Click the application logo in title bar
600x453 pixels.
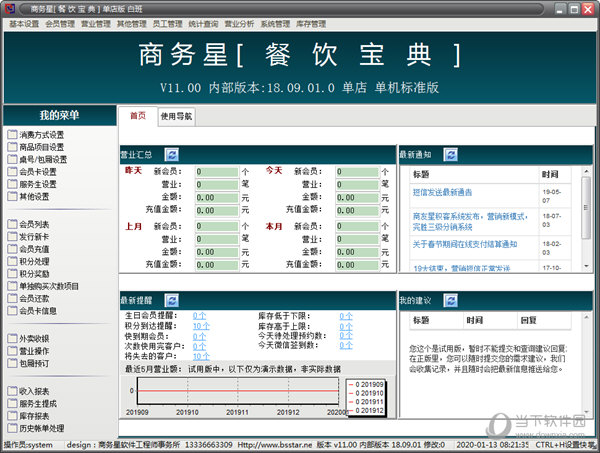(x=9, y=8)
